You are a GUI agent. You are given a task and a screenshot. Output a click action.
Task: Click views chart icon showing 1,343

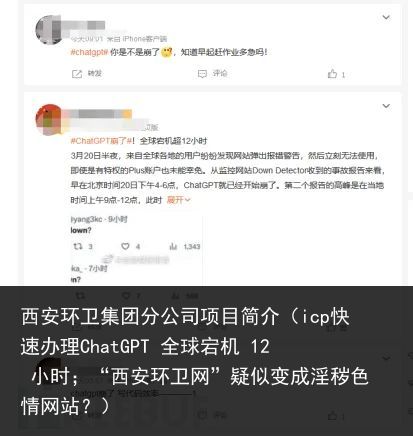point(173,247)
